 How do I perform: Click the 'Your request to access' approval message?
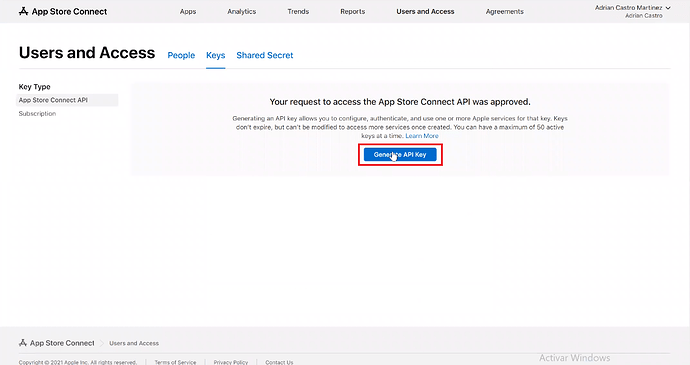click(400, 102)
